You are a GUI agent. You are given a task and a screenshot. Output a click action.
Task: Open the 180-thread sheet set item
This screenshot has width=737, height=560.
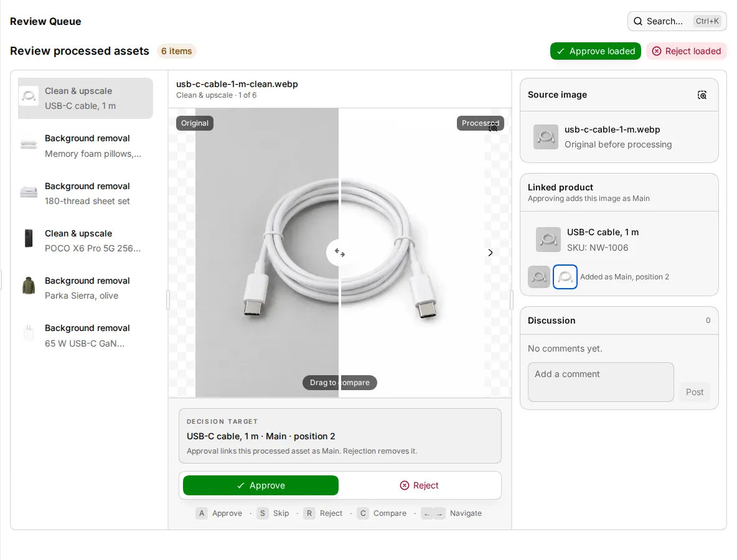click(x=85, y=194)
